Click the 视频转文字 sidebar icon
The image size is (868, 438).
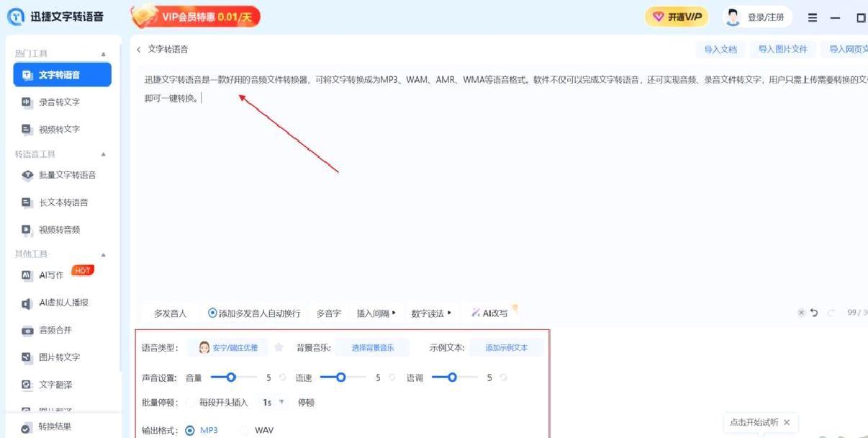point(27,130)
